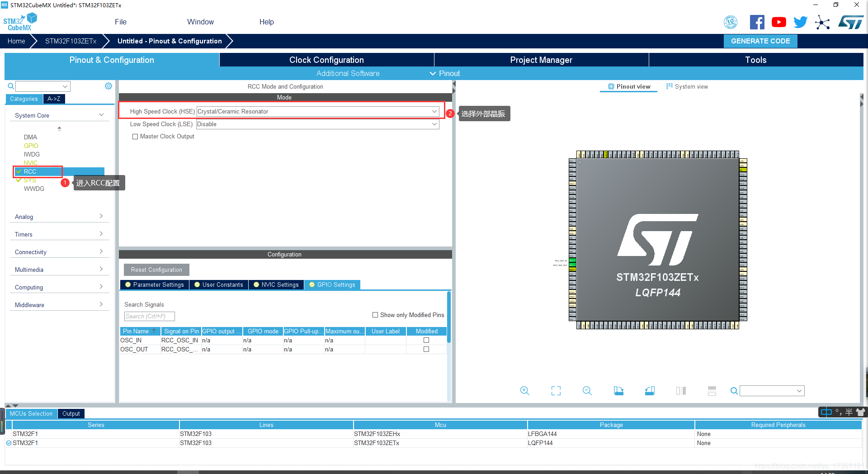
Task: Click the ST community network icon
Action: point(822,22)
